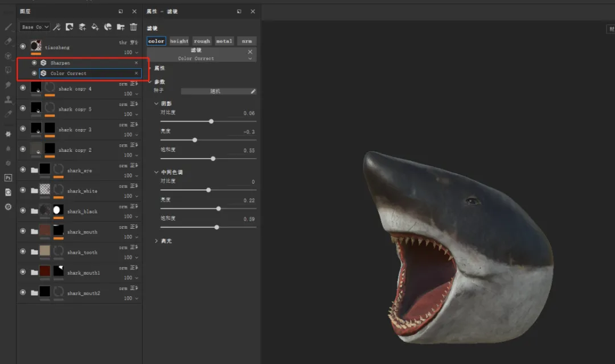Open the Base Color channel dropdown
Viewport: 615px width, 364px height.
(x=35, y=27)
